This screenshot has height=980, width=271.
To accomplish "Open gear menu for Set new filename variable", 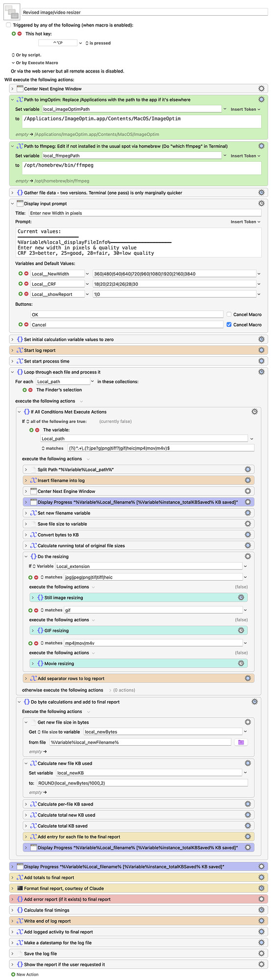I will point(247,513).
